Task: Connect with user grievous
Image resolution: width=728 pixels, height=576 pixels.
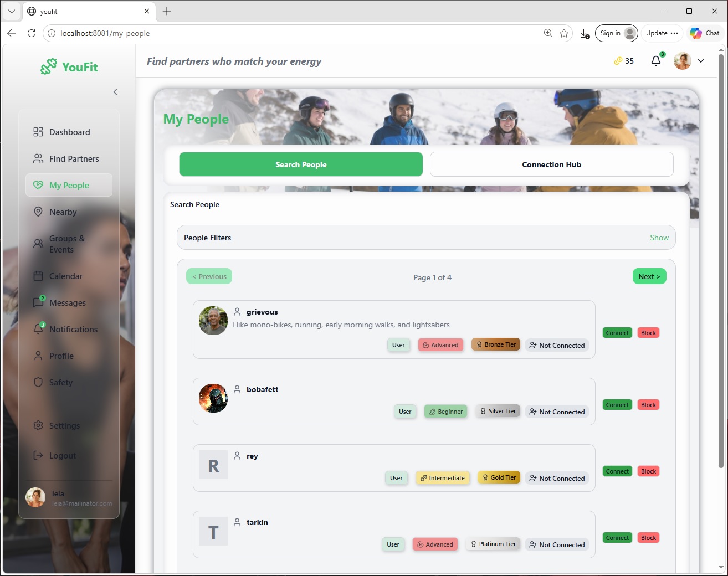Action: pyautogui.click(x=617, y=333)
